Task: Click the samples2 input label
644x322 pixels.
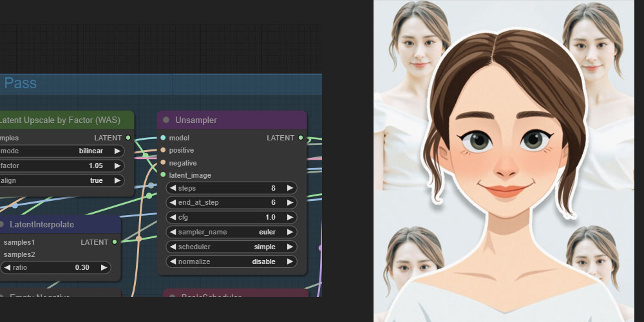Action: pos(19,254)
